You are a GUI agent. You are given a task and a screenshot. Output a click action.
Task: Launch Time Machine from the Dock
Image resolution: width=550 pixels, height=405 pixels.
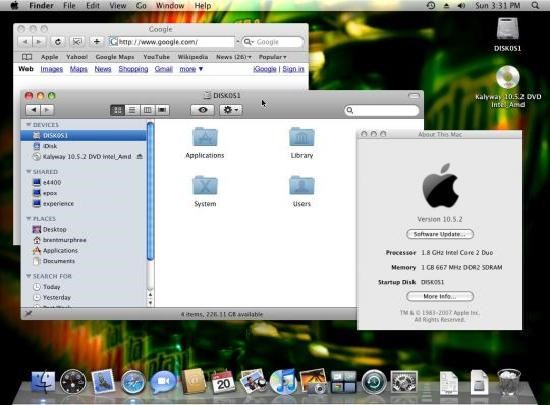[x=374, y=382]
